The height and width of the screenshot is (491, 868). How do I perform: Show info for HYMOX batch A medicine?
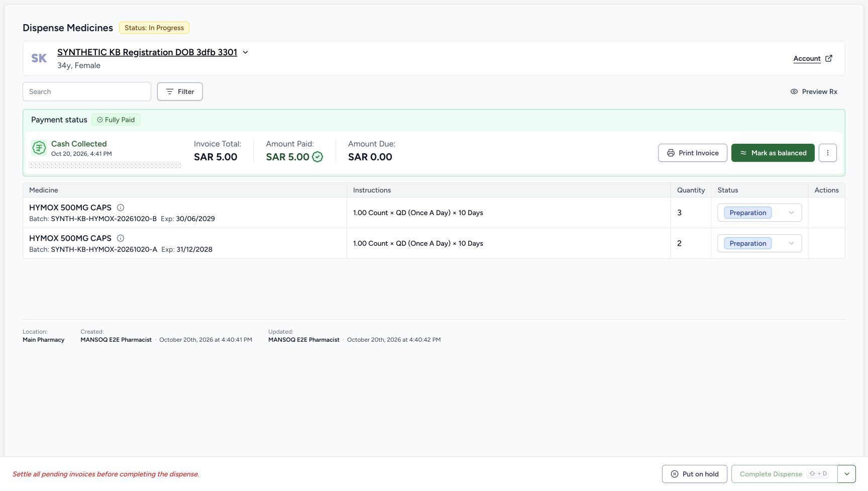(x=121, y=238)
